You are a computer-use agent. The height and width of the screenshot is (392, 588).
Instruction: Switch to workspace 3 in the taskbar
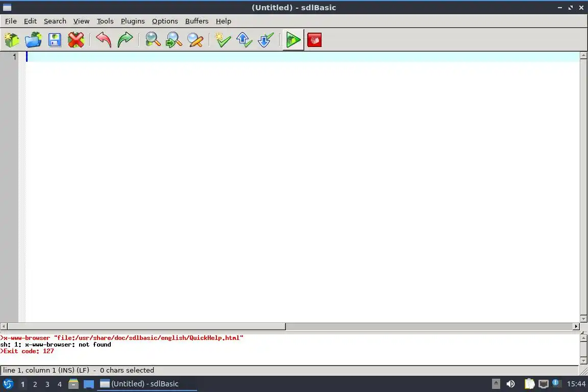(47, 384)
